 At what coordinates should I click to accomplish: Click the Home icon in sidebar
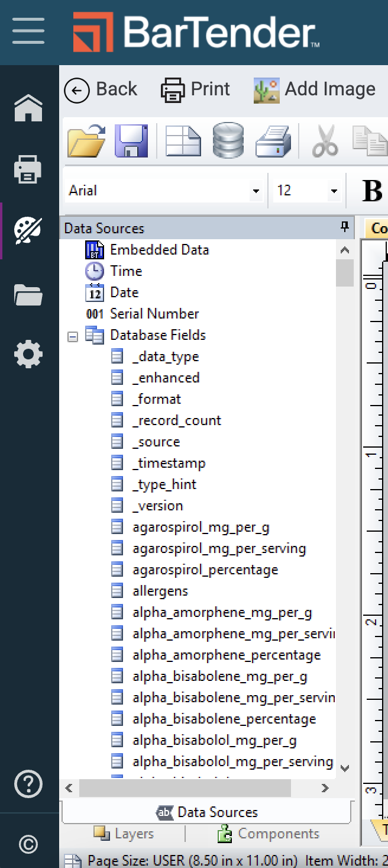click(x=28, y=108)
